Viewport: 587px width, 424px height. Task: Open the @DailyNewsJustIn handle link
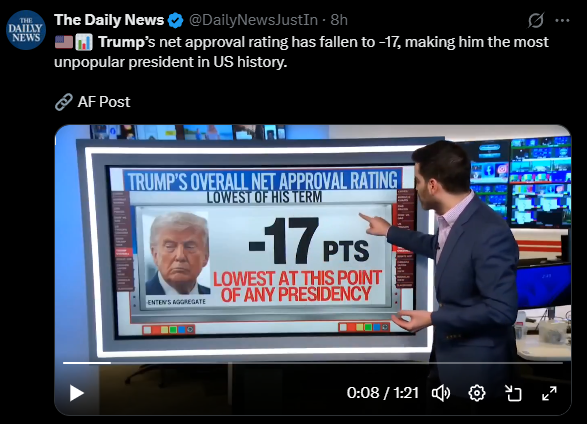(x=253, y=20)
